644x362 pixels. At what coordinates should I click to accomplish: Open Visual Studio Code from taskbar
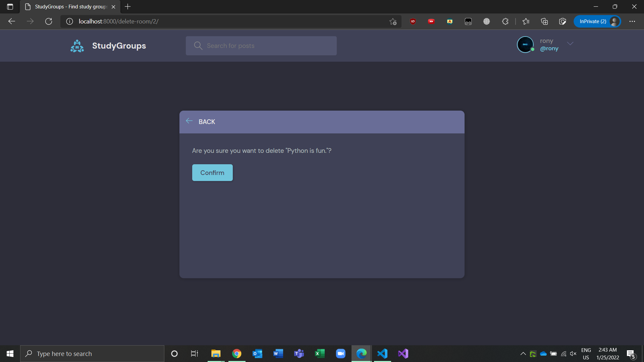[382, 354]
